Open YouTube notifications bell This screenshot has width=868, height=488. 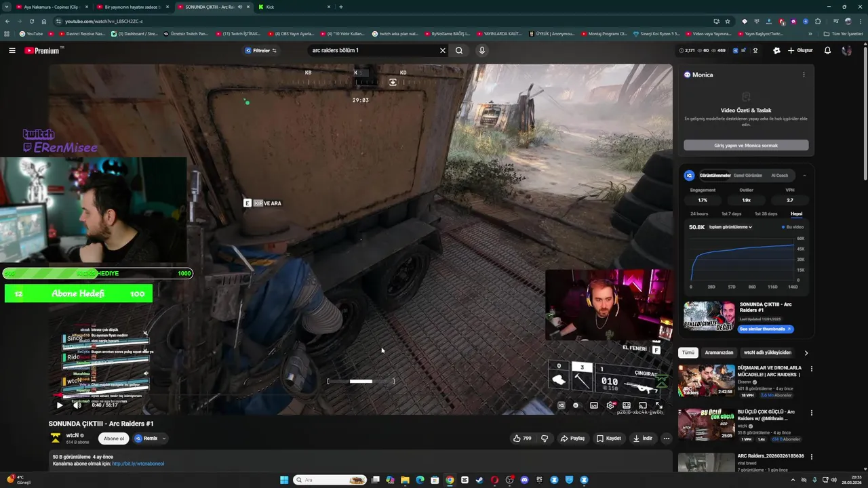pos(827,50)
